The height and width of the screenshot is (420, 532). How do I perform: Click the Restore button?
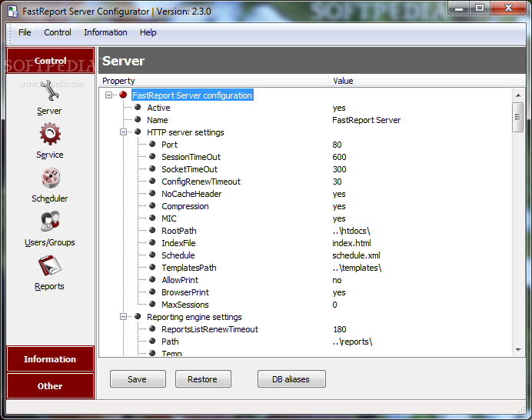[203, 379]
